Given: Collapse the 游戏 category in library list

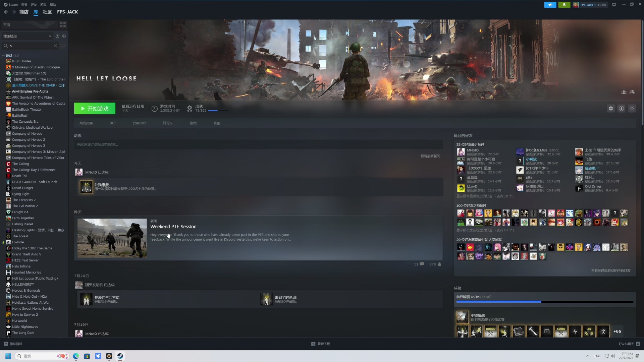Looking at the screenshot, I should tap(3, 56).
